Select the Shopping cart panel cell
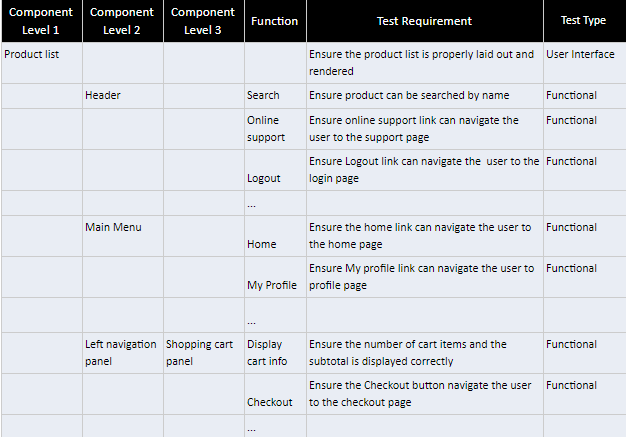Image resolution: width=627 pixels, height=437 pixels. coord(204,353)
